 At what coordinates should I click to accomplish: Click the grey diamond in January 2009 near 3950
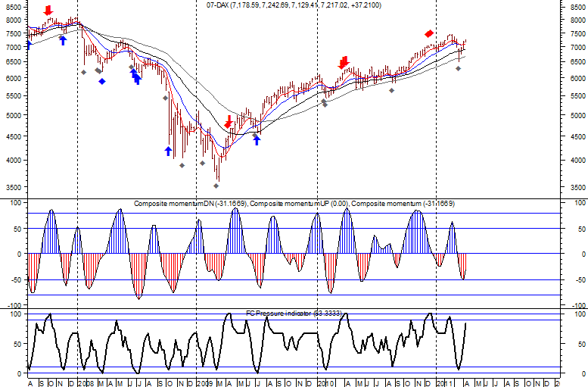[203, 163]
